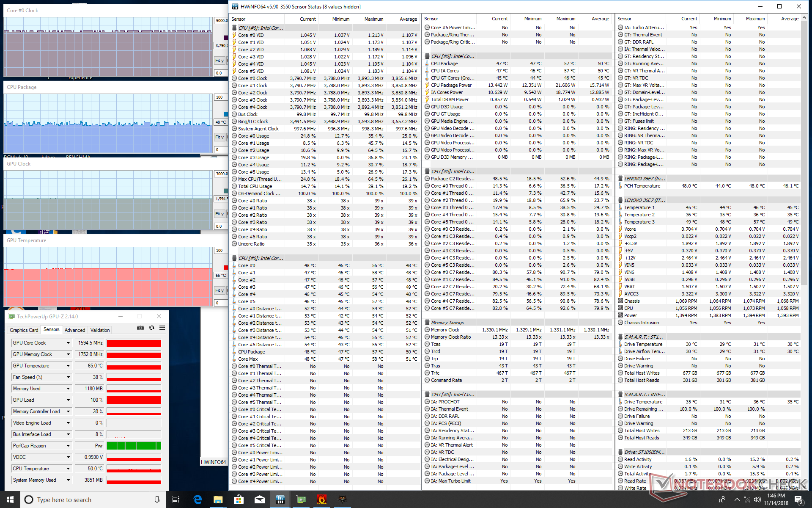Image resolution: width=812 pixels, height=508 pixels.
Task: Click the GPU-Z refresh icon
Action: [151, 328]
